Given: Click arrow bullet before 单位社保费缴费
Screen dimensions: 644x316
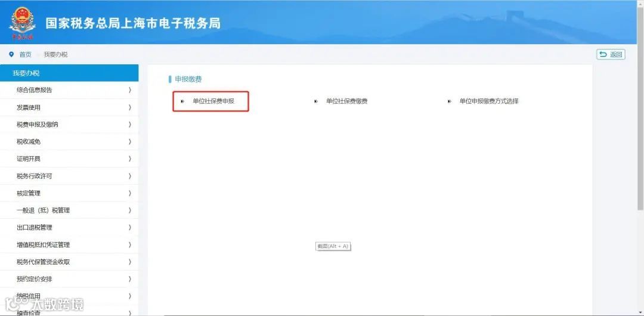Looking at the screenshot, I should 316,101.
